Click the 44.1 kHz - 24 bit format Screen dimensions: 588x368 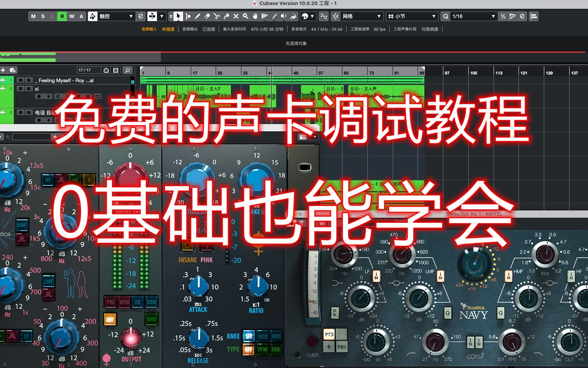[327, 29]
